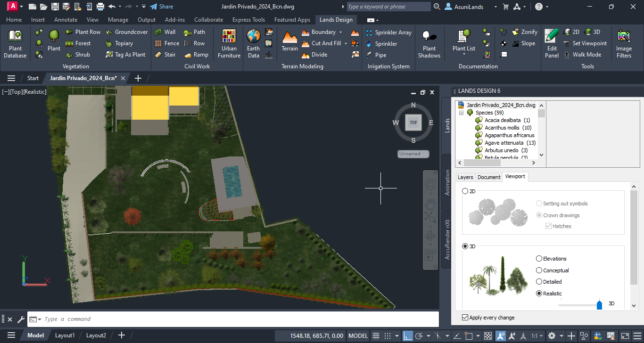Expand the Plant List dropdown
This screenshot has height=343, width=644.
coord(464,54)
